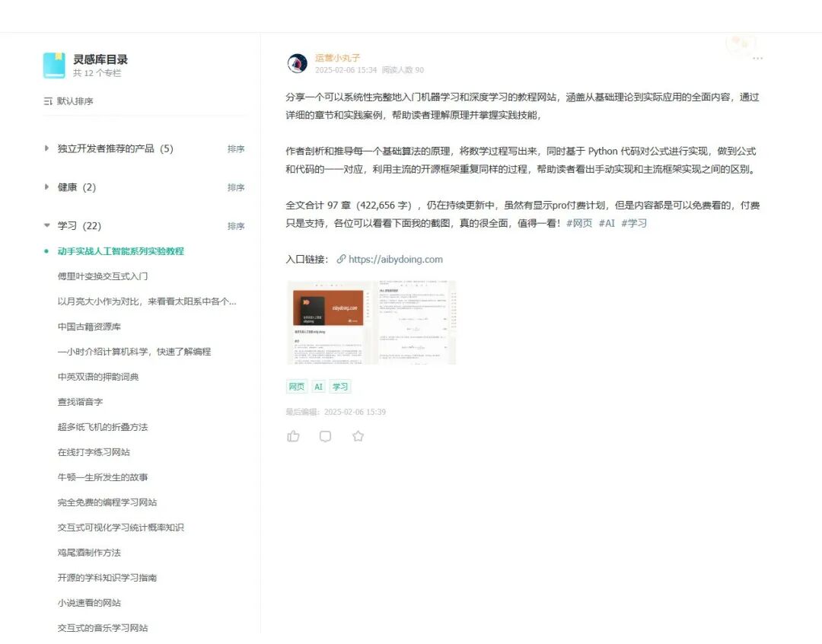Open the three-dot more options menu
The height and width of the screenshot is (644, 822).
click(757, 58)
